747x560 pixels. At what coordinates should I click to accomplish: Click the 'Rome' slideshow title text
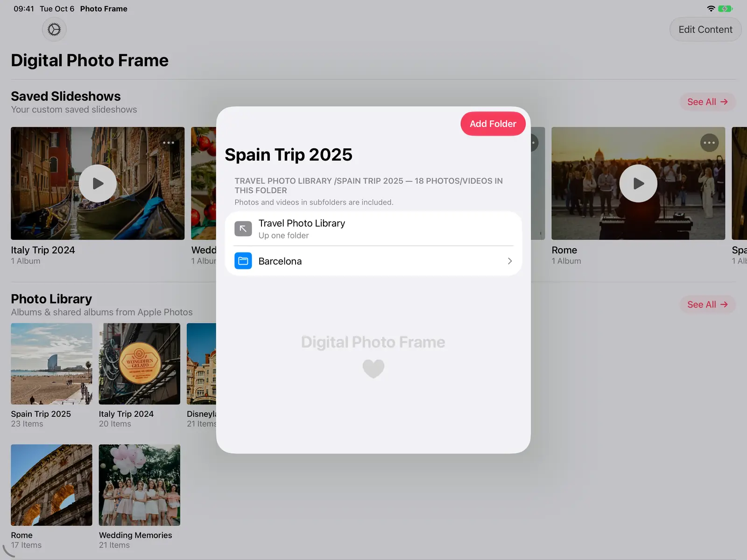tap(564, 250)
